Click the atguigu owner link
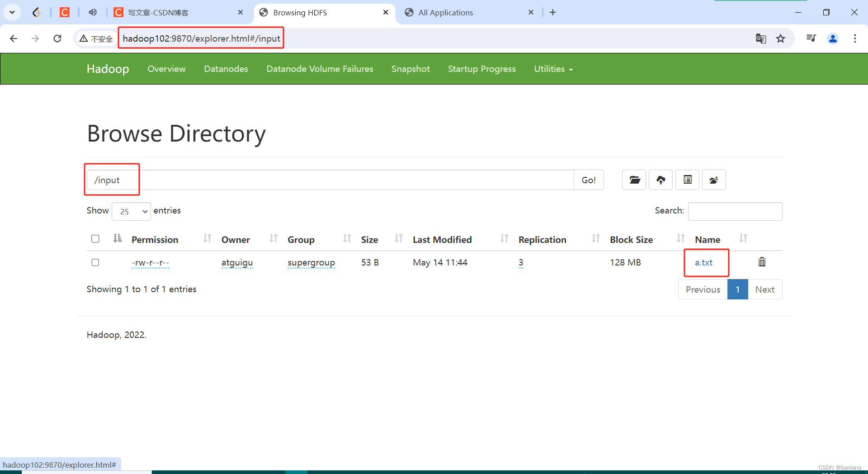This screenshot has height=474, width=868. click(x=237, y=262)
